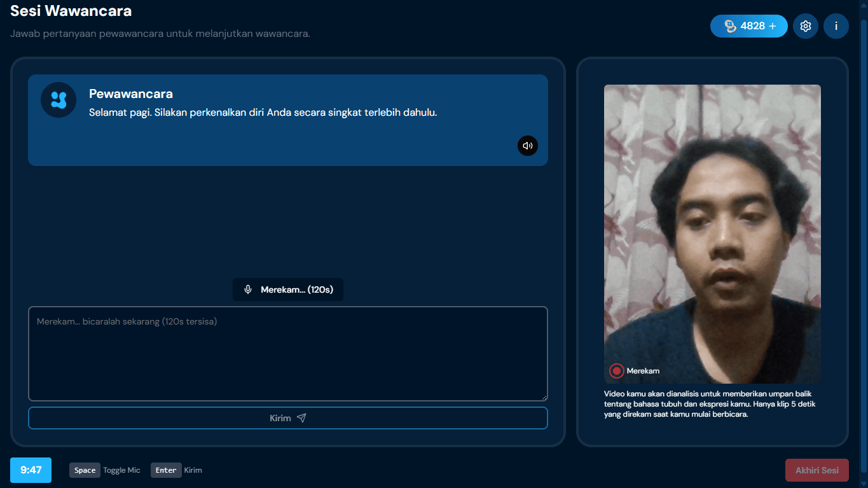Click the "Kirim" label next to Enter

tap(193, 470)
